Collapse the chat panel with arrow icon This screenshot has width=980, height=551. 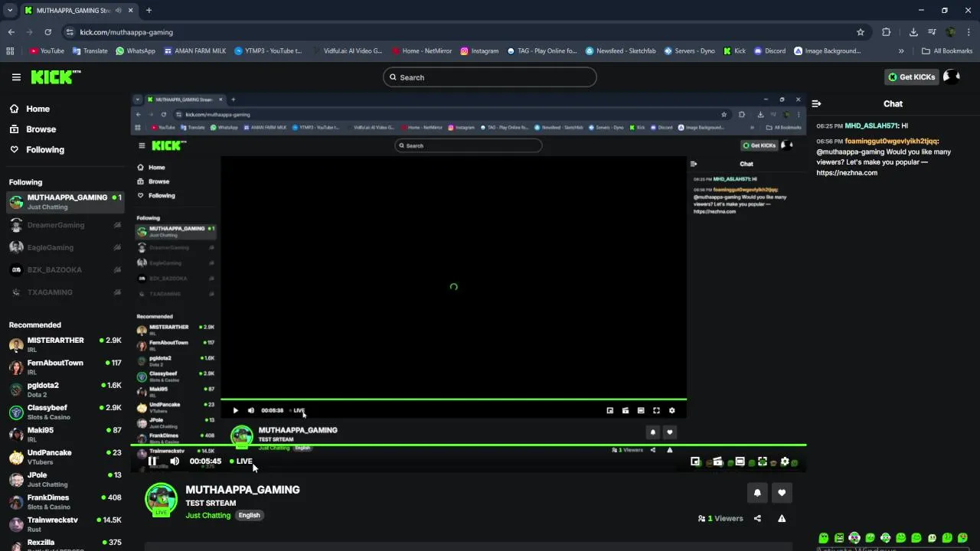click(816, 103)
